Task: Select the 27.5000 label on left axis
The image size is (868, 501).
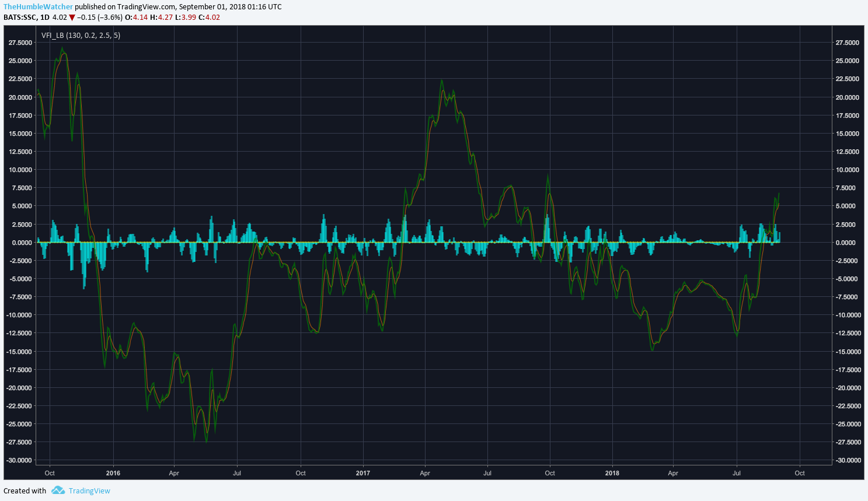Action: 20,43
